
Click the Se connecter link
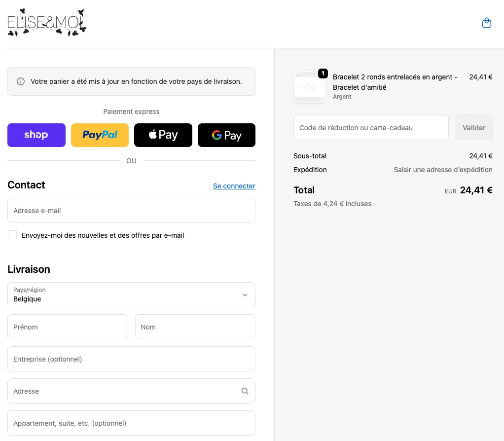234,186
